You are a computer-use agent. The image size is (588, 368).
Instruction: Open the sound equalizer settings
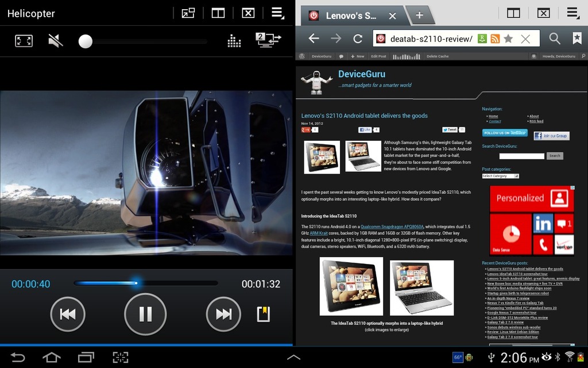234,41
